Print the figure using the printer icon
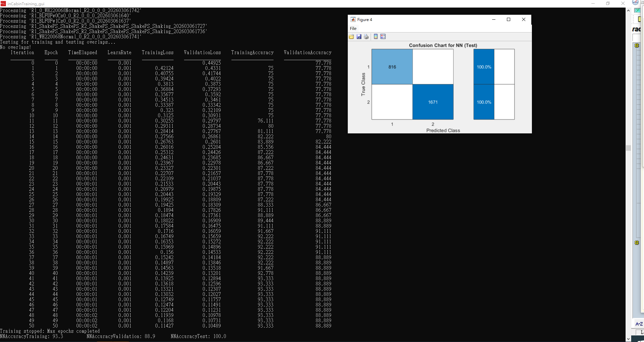The width and height of the screenshot is (644, 342). coord(366,36)
